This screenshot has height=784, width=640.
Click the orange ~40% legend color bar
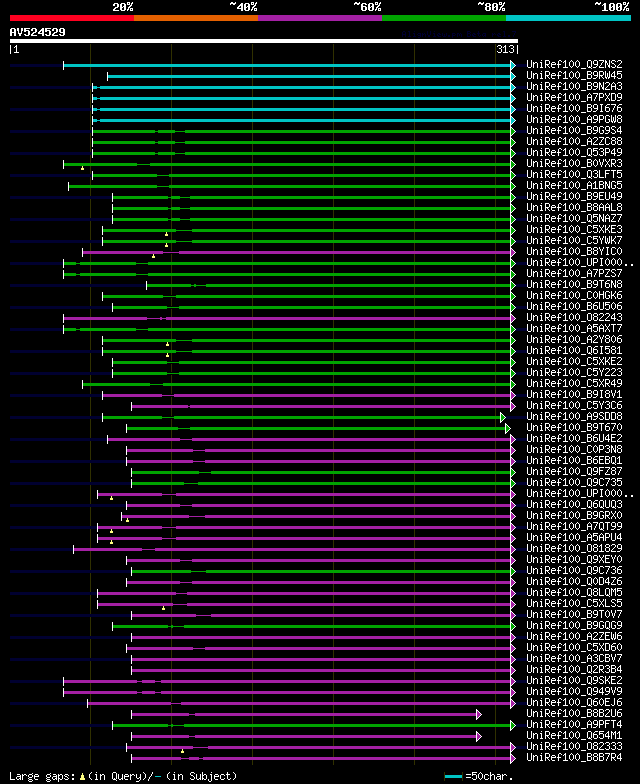pyautogui.click(x=196, y=18)
